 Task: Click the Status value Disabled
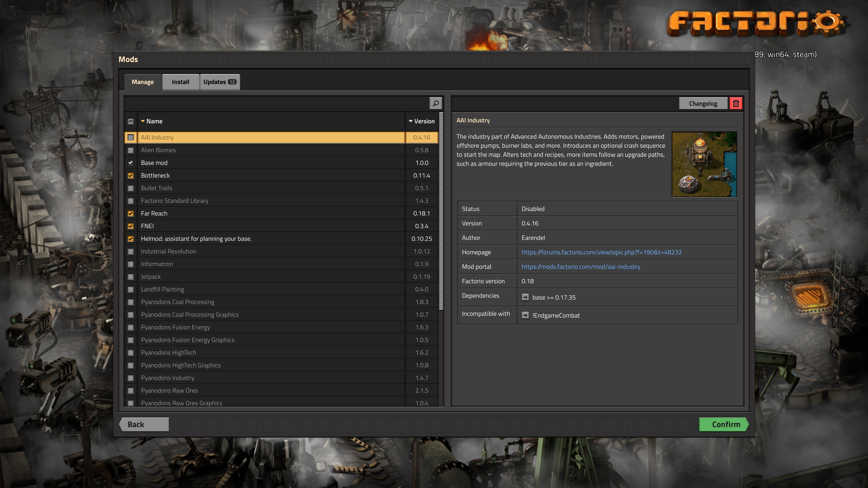coord(533,209)
